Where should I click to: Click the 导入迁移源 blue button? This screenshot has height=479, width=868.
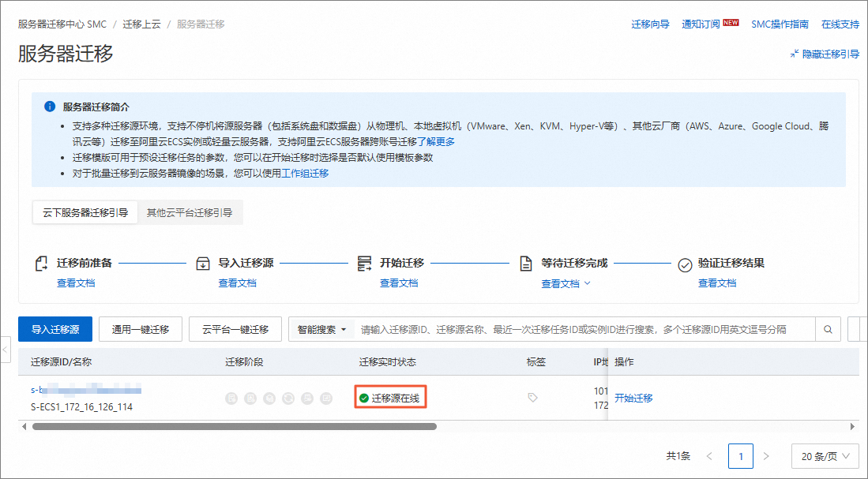55,329
